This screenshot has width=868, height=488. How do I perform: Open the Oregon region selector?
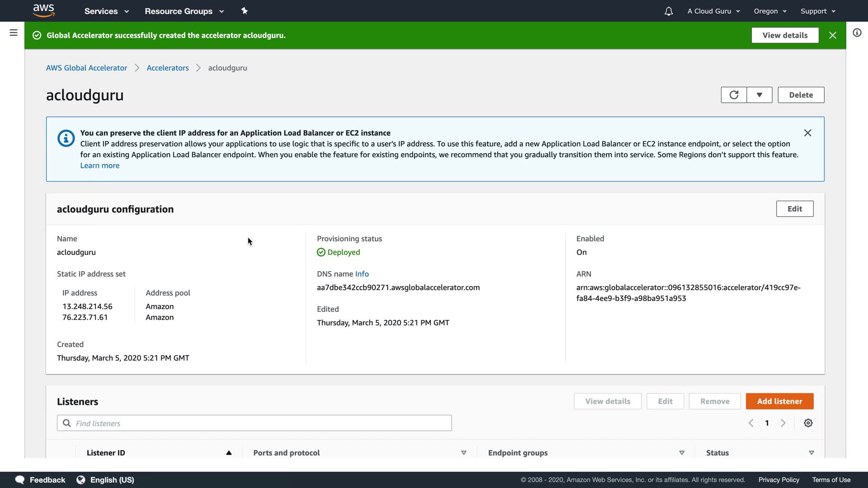pos(770,11)
